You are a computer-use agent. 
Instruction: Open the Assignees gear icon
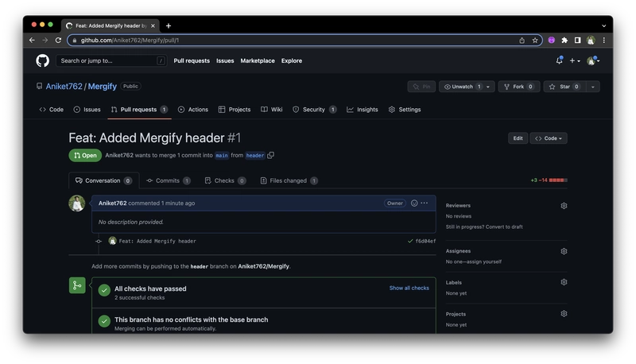(x=564, y=251)
